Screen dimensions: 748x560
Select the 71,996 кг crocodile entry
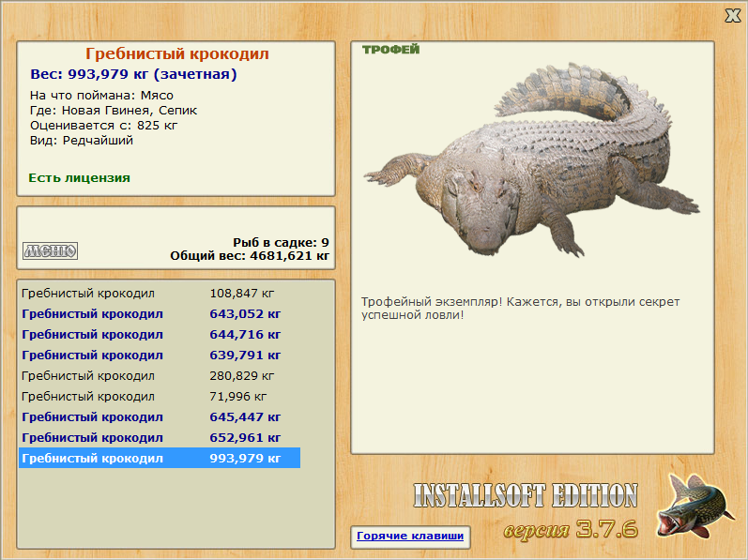click(x=160, y=396)
